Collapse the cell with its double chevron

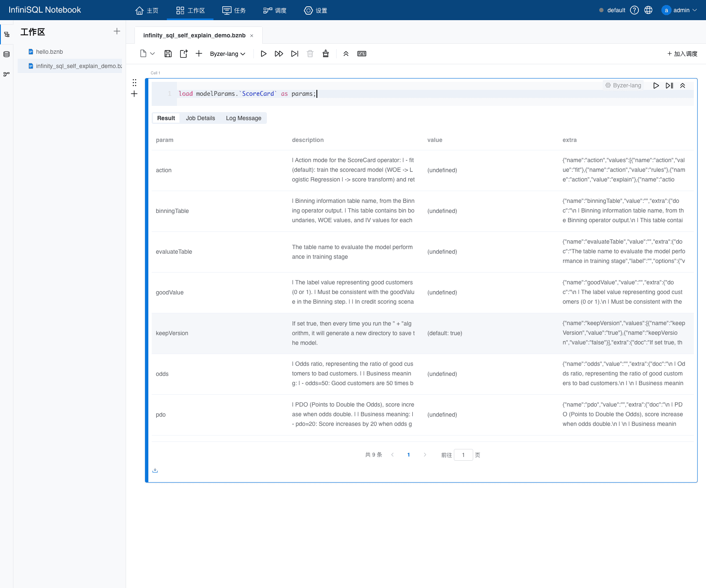pyautogui.click(x=683, y=86)
